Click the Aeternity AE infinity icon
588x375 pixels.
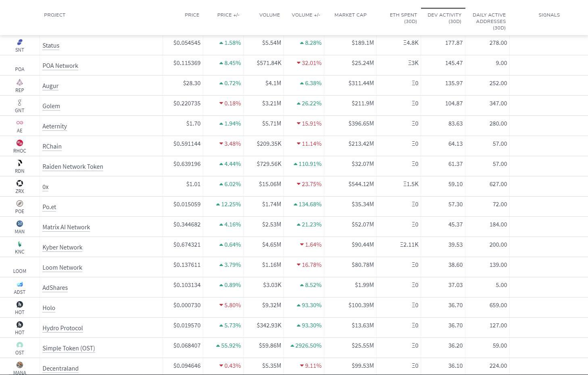click(20, 123)
